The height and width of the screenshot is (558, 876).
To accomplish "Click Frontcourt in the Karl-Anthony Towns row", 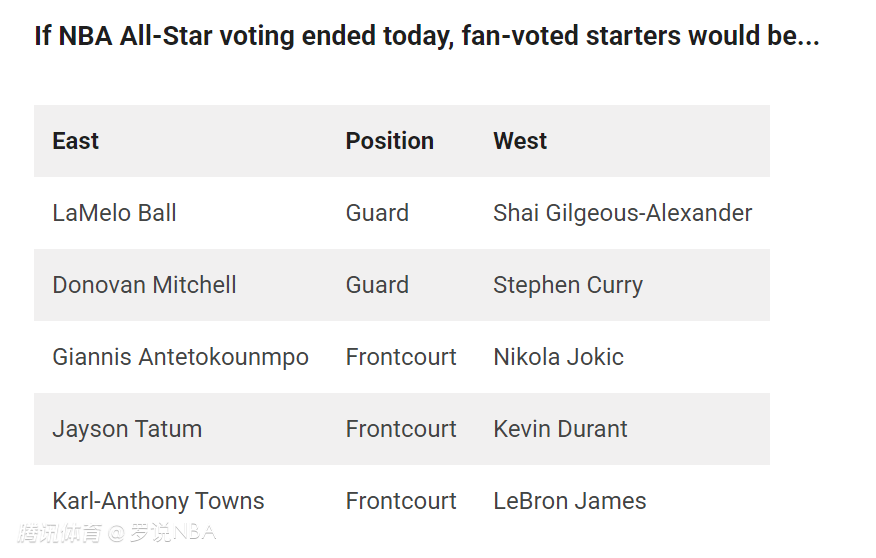I will (401, 501).
